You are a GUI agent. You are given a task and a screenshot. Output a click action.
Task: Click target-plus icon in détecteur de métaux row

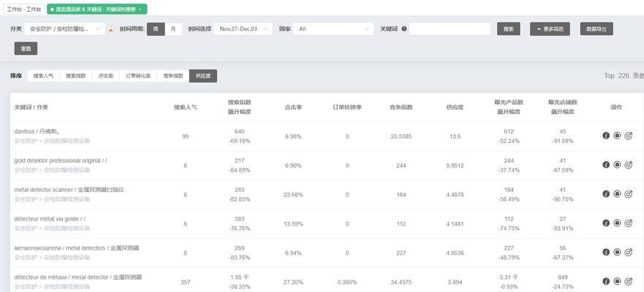click(629, 281)
